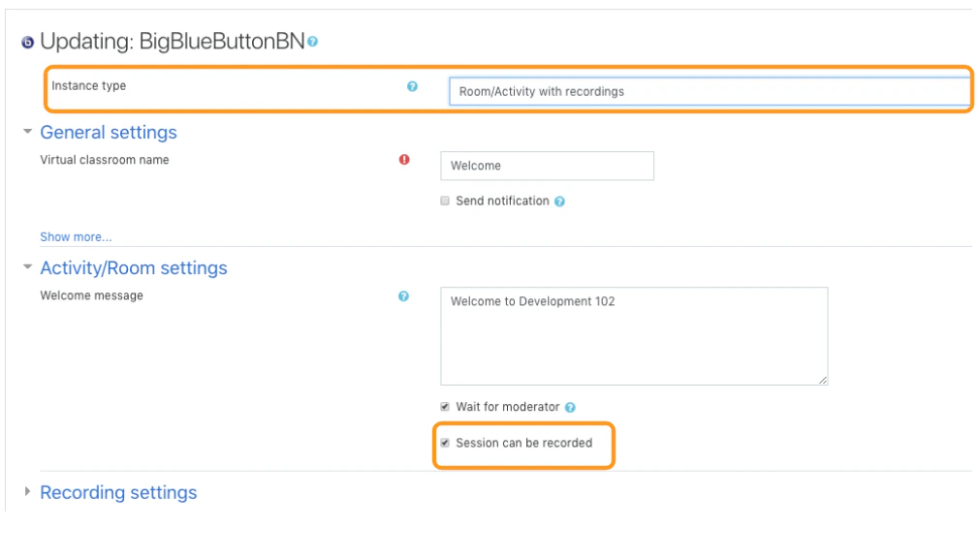The width and height of the screenshot is (980, 557).
Task: Uncheck Wait for moderator checkbox
Action: point(445,407)
